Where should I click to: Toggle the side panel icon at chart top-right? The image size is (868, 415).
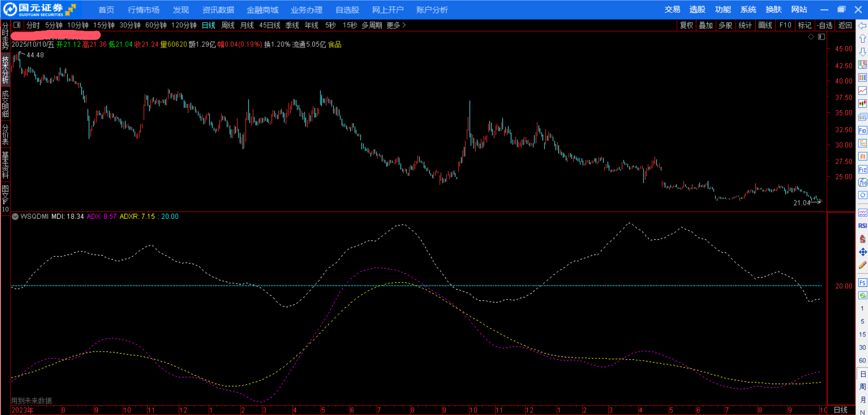[x=821, y=37]
